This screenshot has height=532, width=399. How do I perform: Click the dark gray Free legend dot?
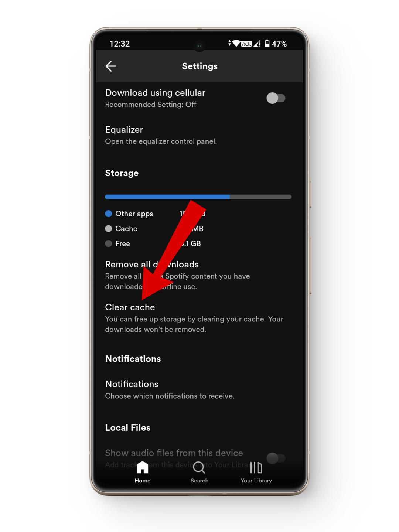[x=108, y=243]
